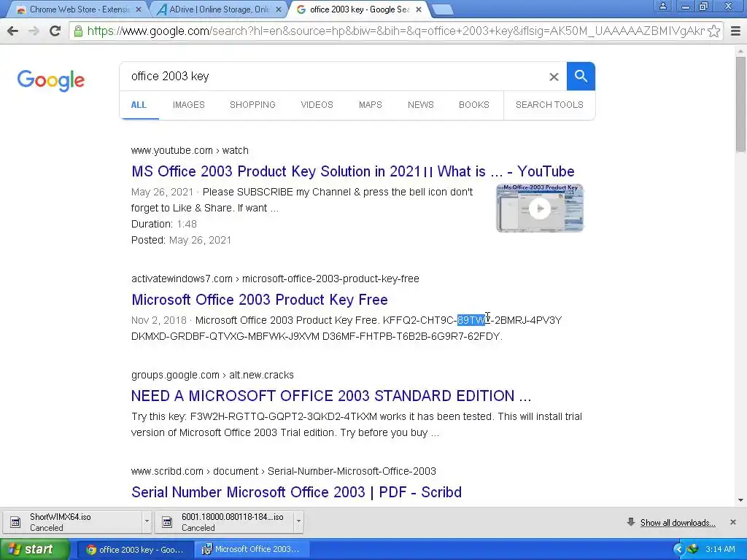Image resolution: width=747 pixels, height=560 pixels.
Task: Open MS Office 2003 Product Key YouTube result
Action: coord(353,171)
